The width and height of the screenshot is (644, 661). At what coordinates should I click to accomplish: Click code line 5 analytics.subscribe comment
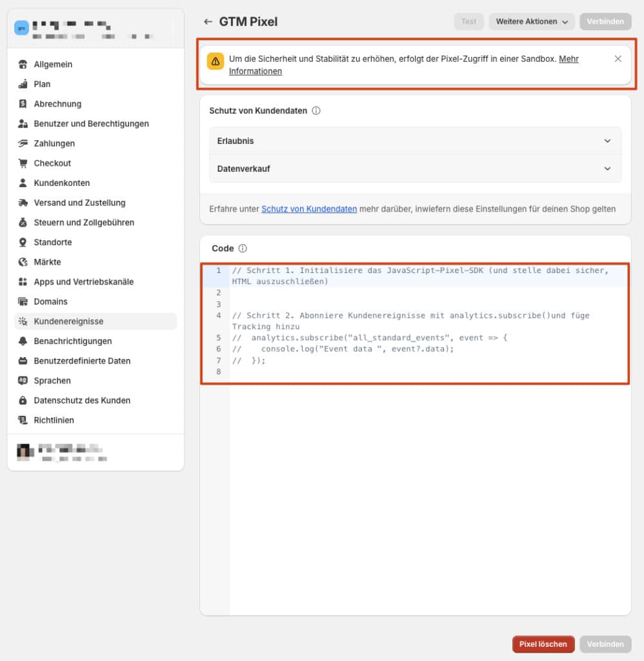click(370, 338)
